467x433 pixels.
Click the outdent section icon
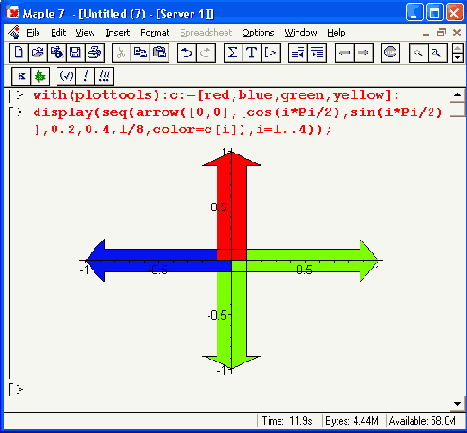point(298,53)
